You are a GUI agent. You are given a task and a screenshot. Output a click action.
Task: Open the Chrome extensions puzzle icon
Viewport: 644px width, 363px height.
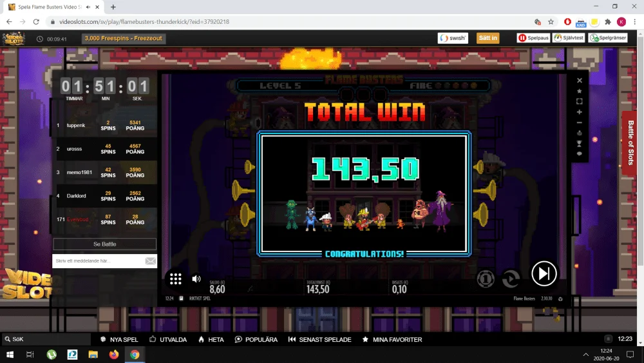click(x=608, y=21)
